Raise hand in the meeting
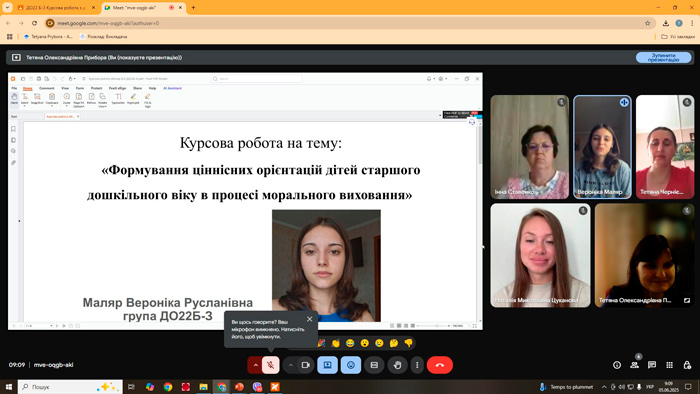Image resolution: width=700 pixels, height=394 pixels. point(397,365)
